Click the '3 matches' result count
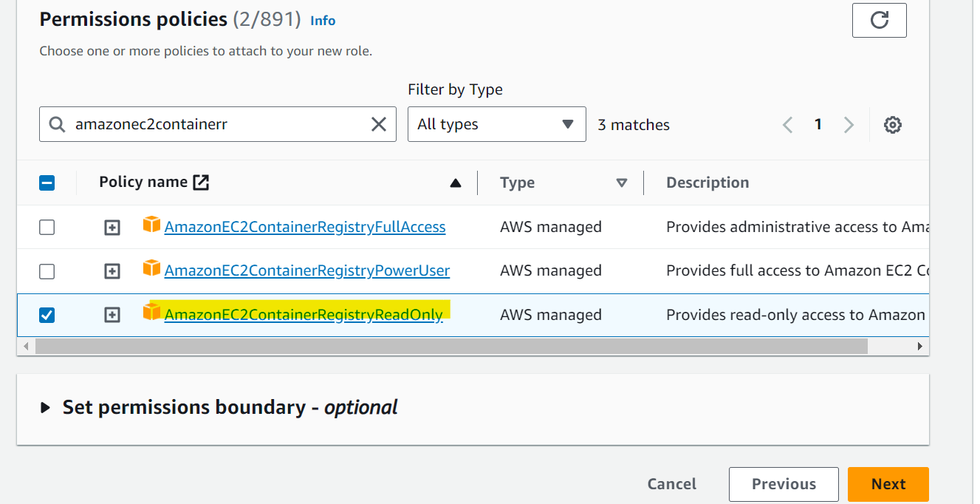Image resolution: width=980 pixels, height=504 pixels. (634, 125)
